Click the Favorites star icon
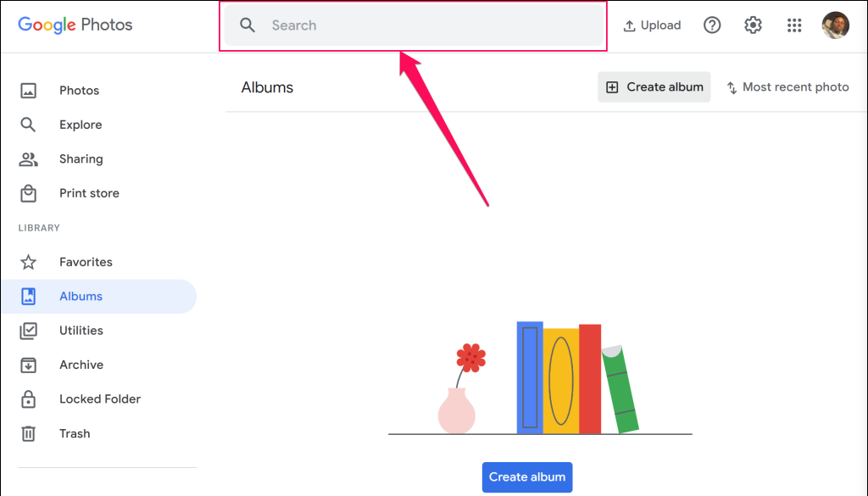The height and width of the screenshot is (496, 868). [x=29, y=262]
